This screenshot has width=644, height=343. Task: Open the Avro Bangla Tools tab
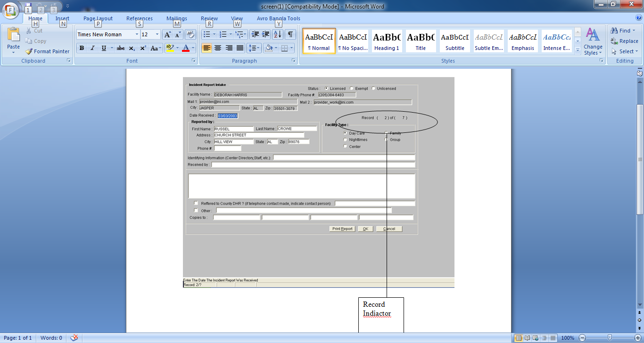click(279, 18)
